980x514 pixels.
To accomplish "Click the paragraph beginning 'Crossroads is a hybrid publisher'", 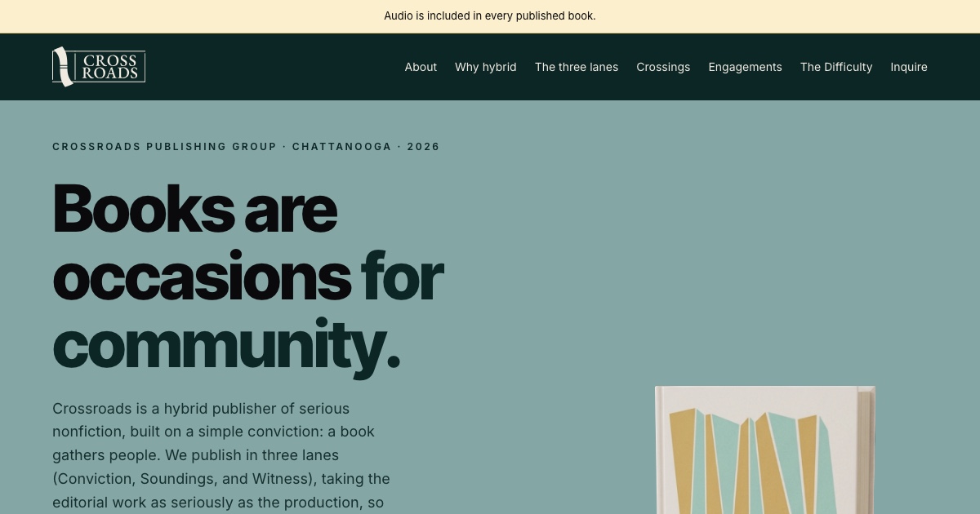I will tap(222, 455).
